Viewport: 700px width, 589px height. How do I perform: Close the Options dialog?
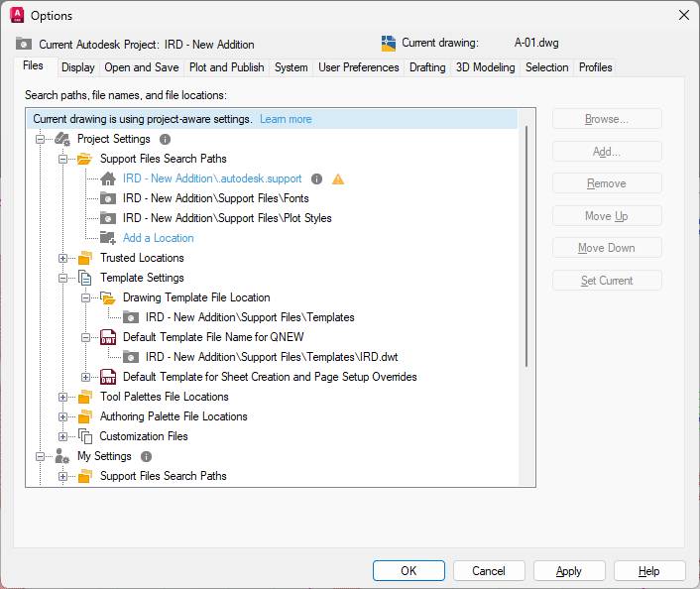pos(683,15)
